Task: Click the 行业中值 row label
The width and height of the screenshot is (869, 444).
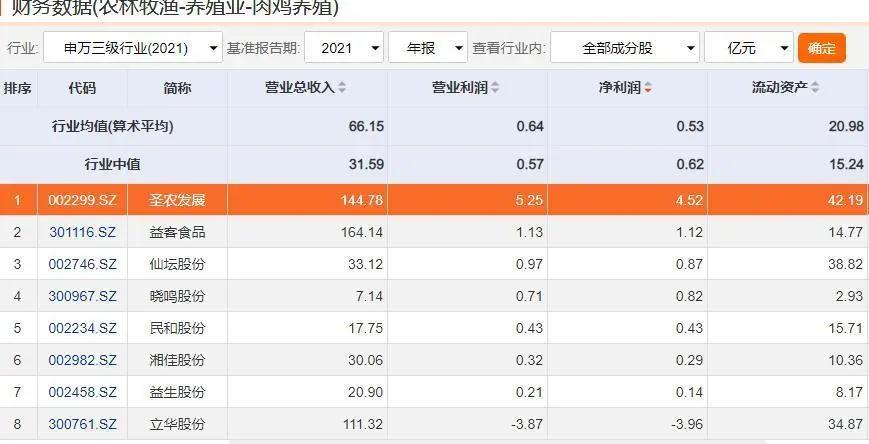Action: click(113, 165)
